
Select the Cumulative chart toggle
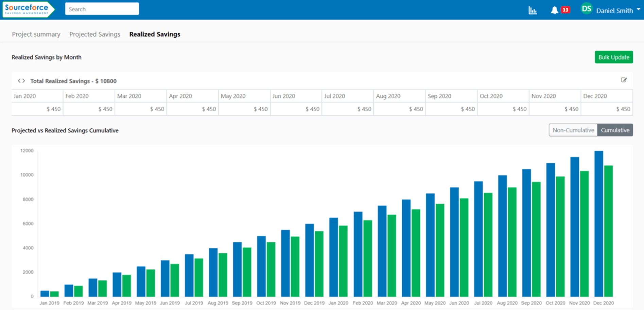pos(615,130)
